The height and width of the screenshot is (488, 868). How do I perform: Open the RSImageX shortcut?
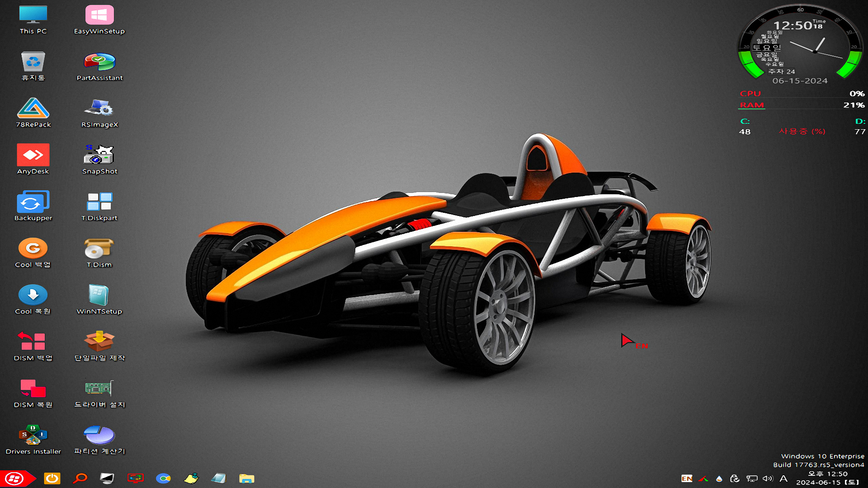pos(99,113)
